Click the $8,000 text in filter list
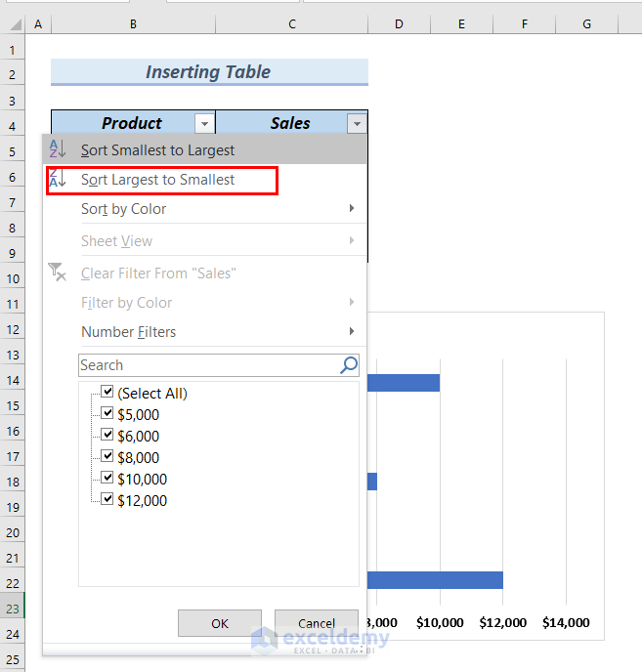This screenshot has height=672, width=642. click(139, 457)
